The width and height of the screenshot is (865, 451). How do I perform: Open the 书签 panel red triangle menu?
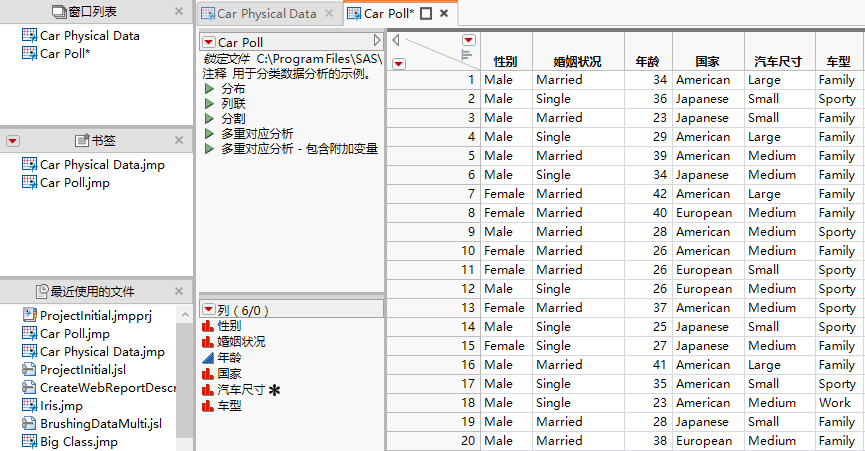coord(13,141)
